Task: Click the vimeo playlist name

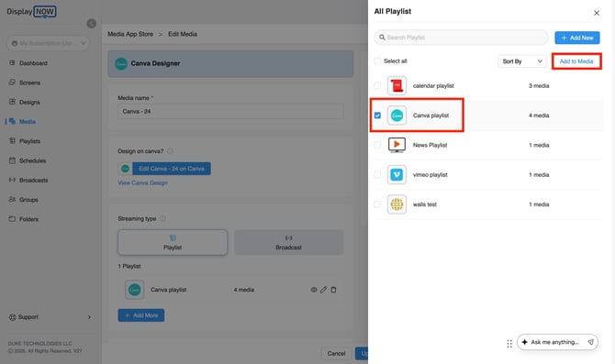Action: click(430, 175)
